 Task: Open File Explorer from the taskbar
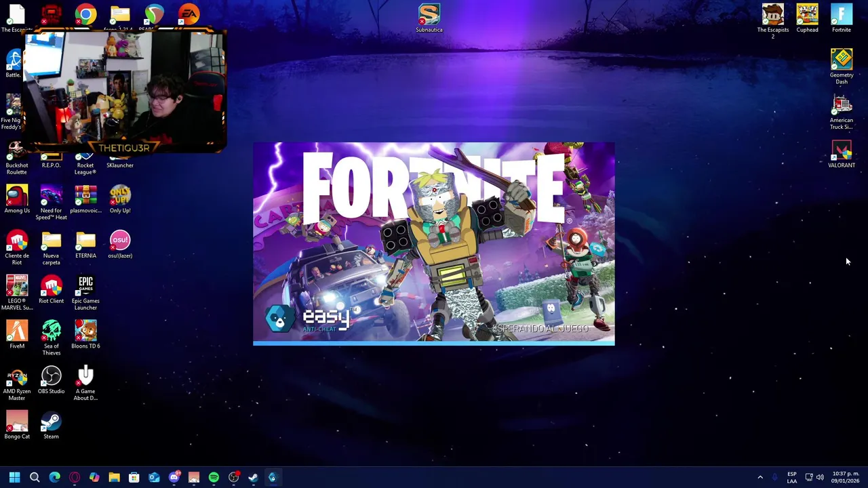114,477
